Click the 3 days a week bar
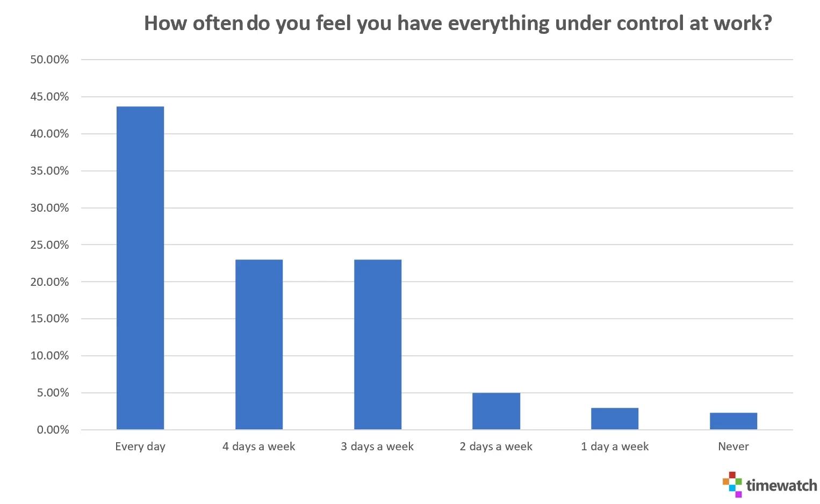Screen dimensions: 820x504 click(x=378, y=344)
